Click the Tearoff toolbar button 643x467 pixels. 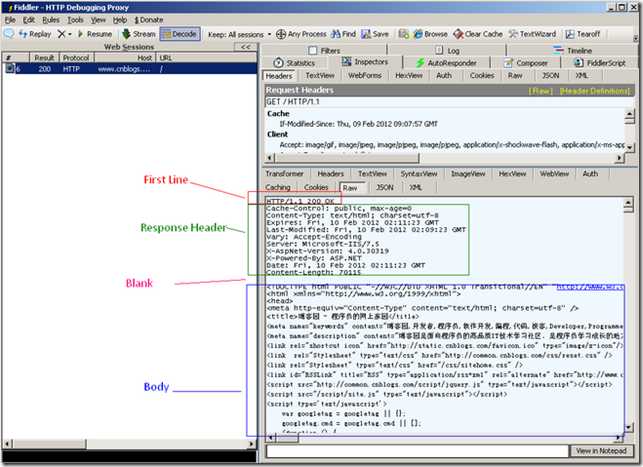(x=583, y=34)
